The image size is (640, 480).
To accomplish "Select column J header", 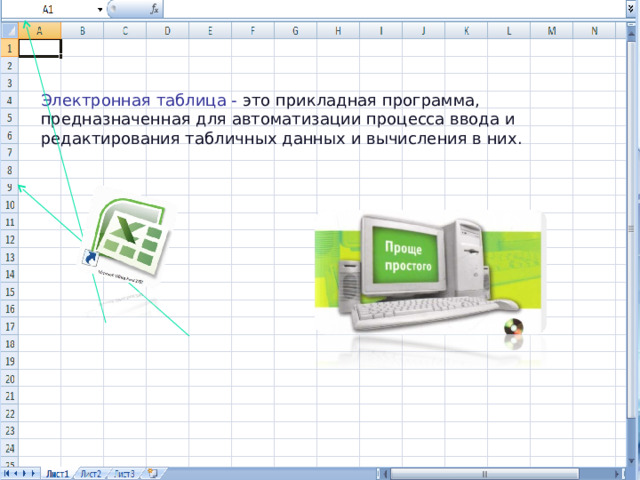I will 423,31.
